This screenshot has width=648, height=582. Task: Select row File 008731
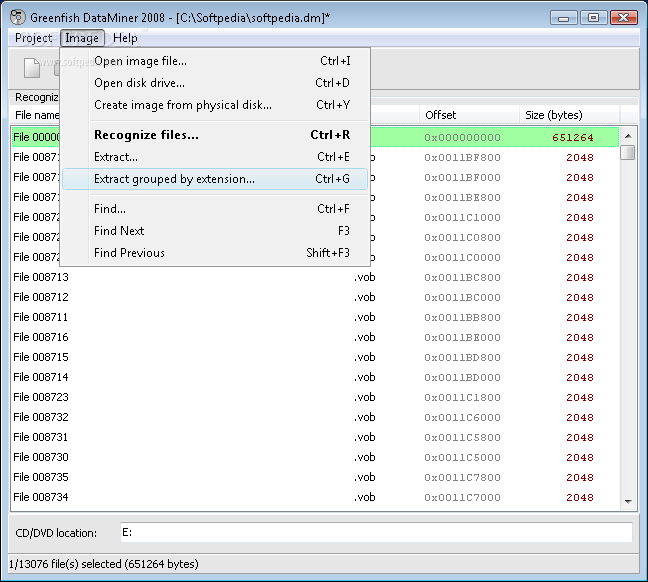click(x=315, y=437)
